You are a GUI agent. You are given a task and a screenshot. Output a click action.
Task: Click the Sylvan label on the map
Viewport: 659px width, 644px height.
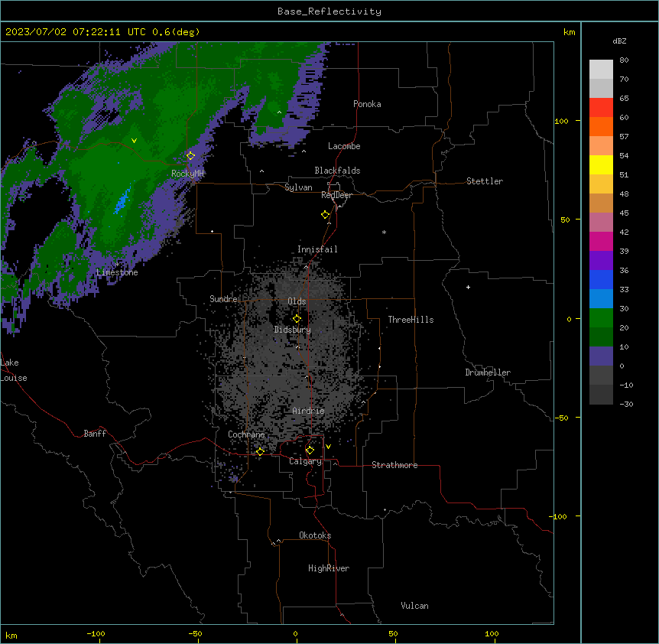[298, 187]
